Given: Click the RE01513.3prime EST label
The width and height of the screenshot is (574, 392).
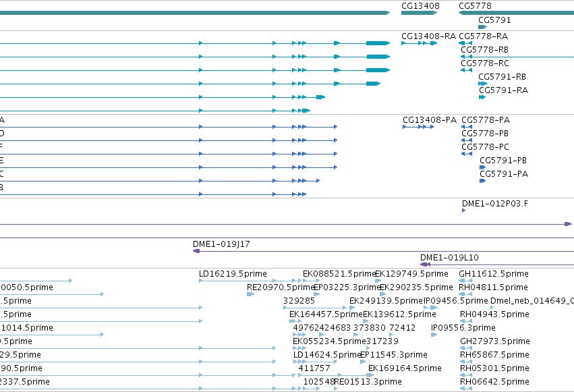Looking at the screenshot, I should click(368, 382).
